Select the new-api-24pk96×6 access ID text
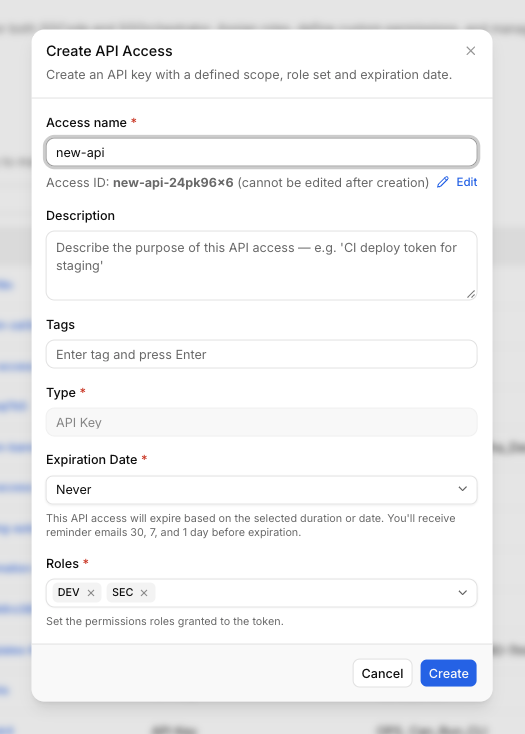The width and height of the screenshot is (525, 734). 173,183
